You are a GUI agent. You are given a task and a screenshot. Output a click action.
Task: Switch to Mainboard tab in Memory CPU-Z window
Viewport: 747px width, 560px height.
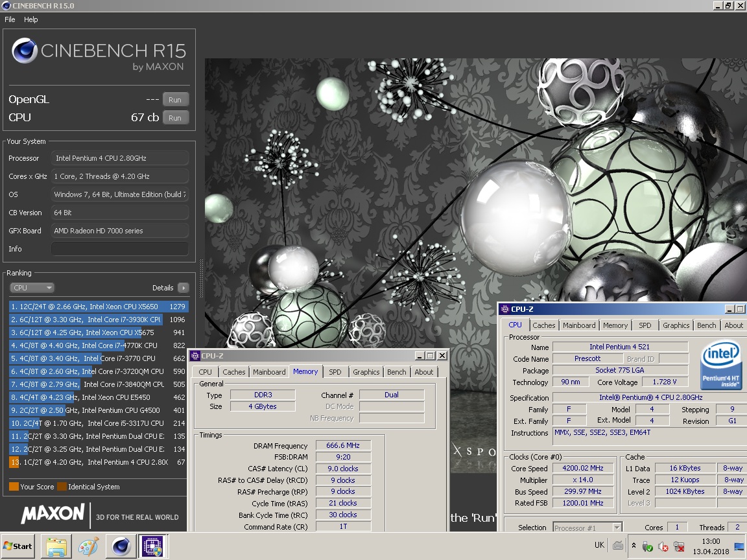pyautogui.click(x=269, y=372)
